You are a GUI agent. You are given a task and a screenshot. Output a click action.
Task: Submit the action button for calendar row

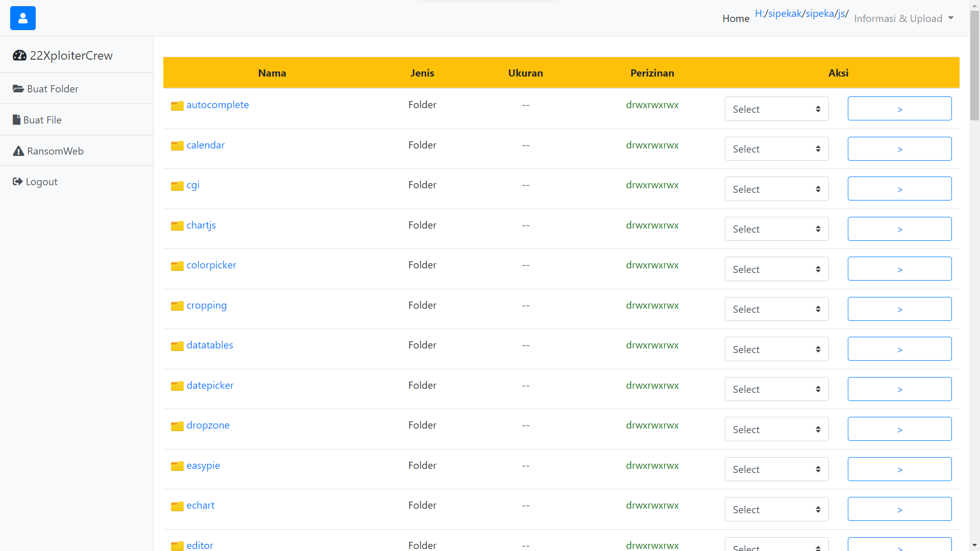click(x=899, y=149)
